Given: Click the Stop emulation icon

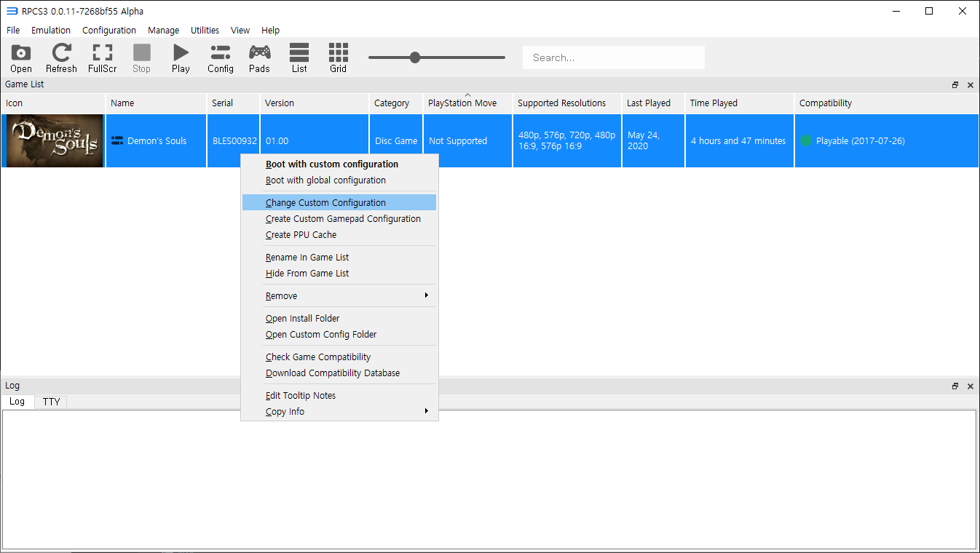Looking at the screenshot, I should 142,58.
